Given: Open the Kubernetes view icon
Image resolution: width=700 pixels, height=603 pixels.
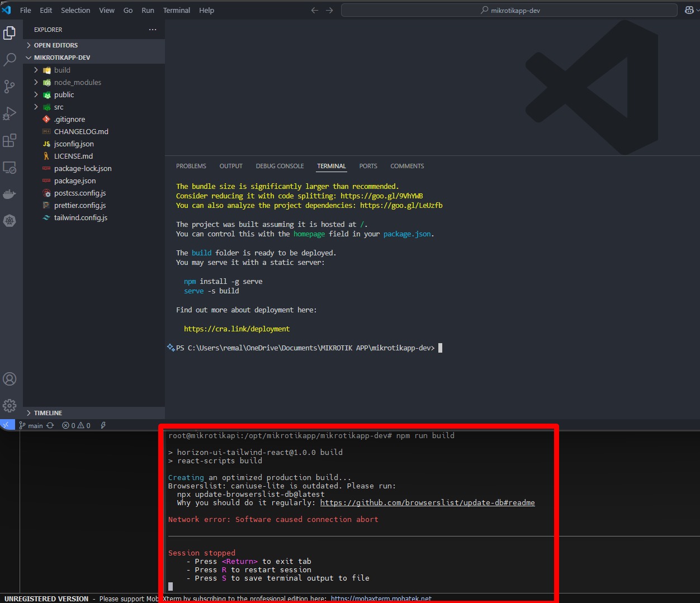Looking at the screenshot, I should pyautogui.click(x=10, y=221).
